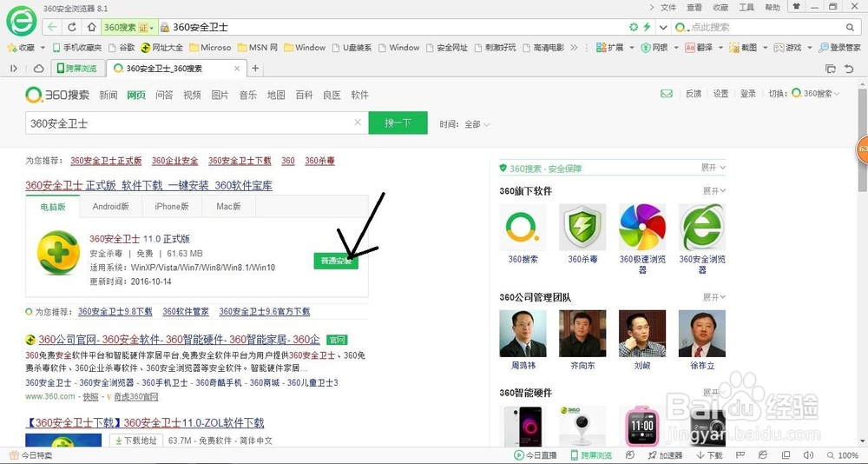
Task: Open the mail envelope icon in header
Action: point(667,94)
